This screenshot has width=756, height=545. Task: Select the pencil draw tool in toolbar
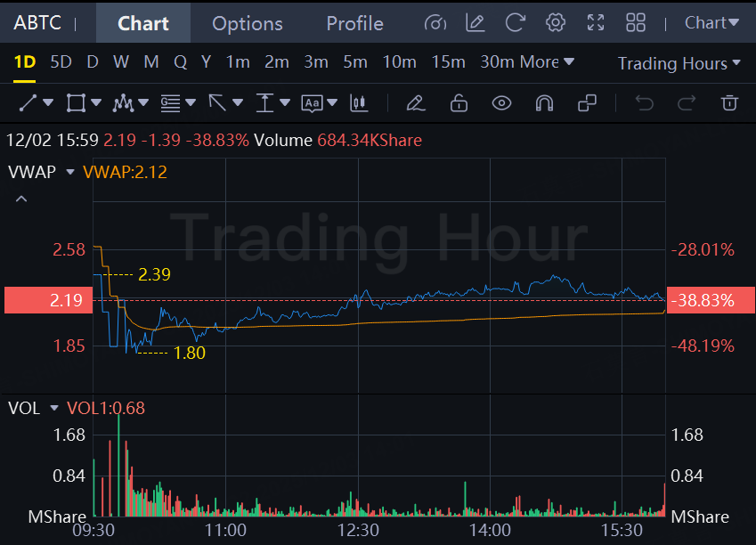point(414,103)
